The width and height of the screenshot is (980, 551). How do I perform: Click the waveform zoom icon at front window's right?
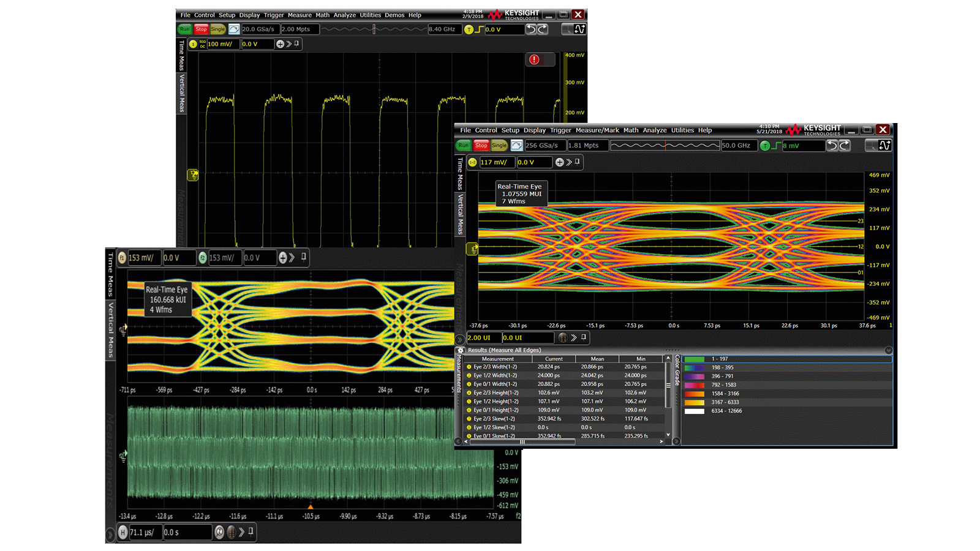click(884, 145)
